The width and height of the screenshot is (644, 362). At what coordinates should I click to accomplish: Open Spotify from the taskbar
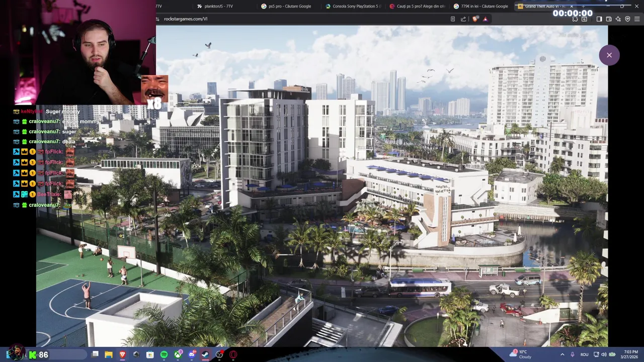pyautogui.click(x=164, y=354)
